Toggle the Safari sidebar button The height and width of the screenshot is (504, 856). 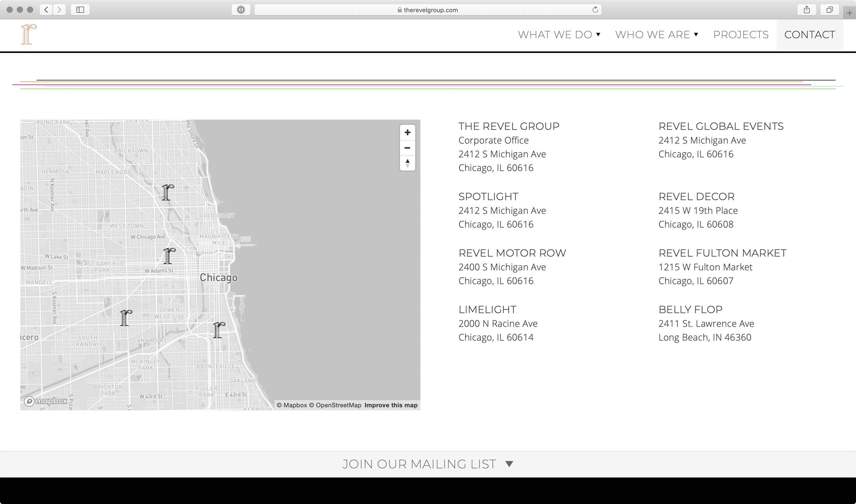pos(80,10)
